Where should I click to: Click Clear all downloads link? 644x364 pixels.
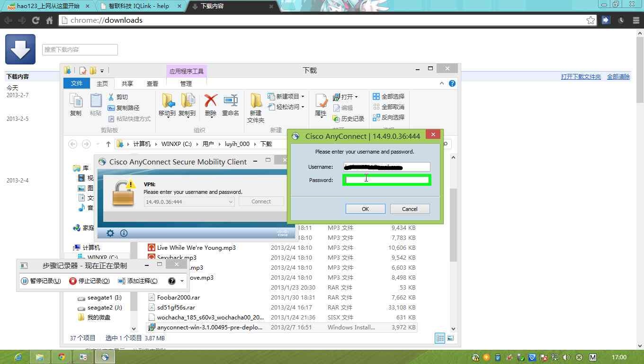[x=618, y=76]
